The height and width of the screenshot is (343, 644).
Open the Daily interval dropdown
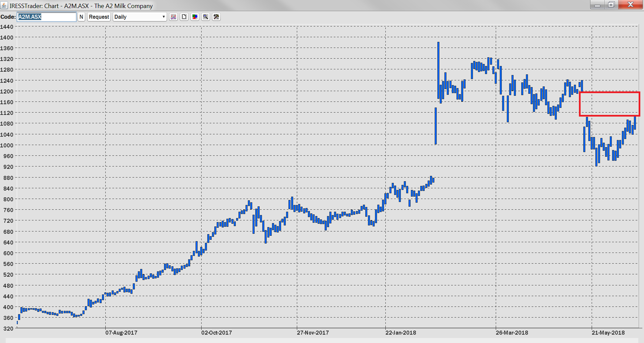(140, 17)
